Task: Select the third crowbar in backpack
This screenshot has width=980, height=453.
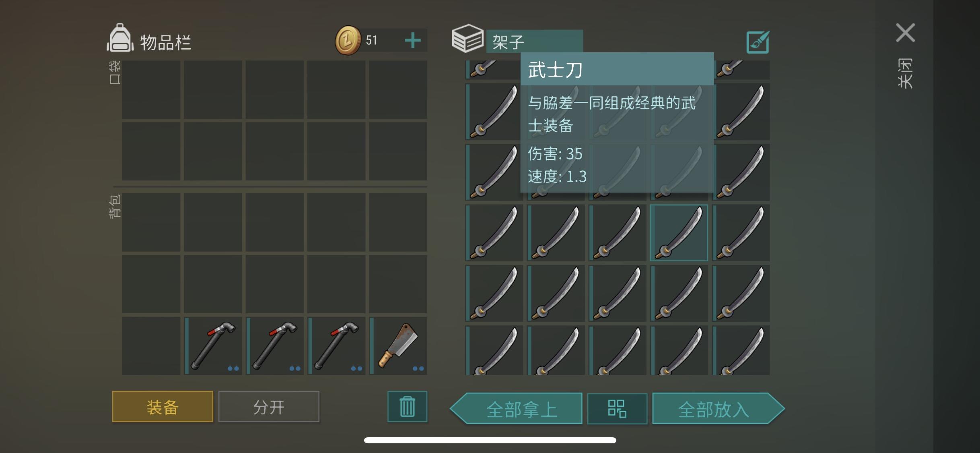Action: point(337,346)
